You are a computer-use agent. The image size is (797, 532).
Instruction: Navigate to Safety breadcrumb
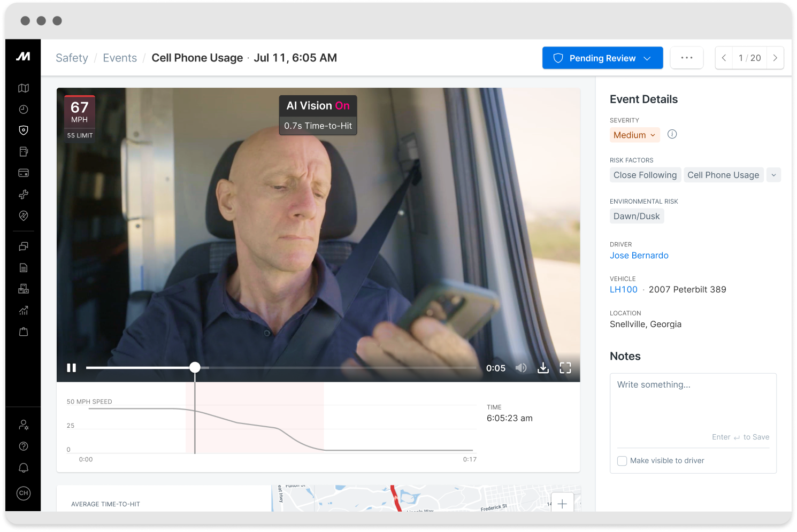pyautogui.click(x=72, y=58)
